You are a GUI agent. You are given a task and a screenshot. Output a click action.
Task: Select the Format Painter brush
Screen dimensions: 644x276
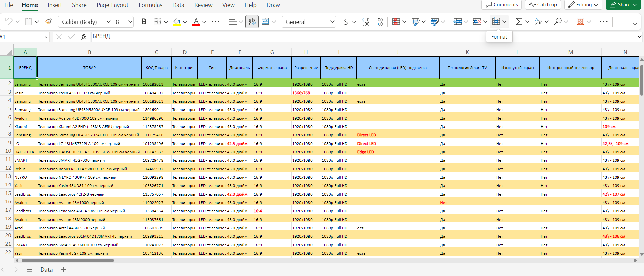[48, 22]
